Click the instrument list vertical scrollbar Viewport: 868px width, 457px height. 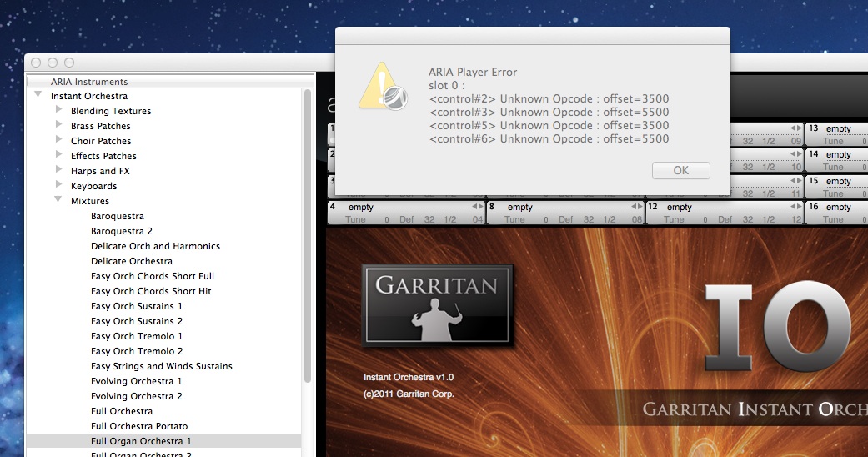coord(308,250)
